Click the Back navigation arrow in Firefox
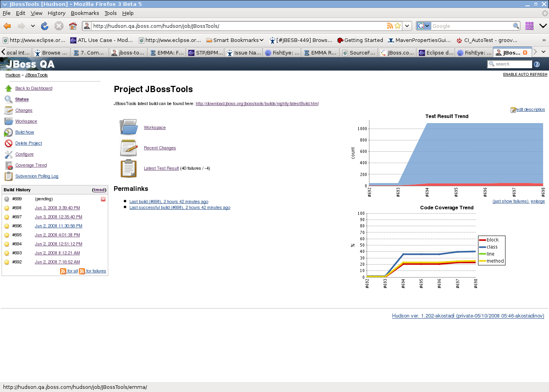The image size is (549, 392). click(x=7, y=26)
